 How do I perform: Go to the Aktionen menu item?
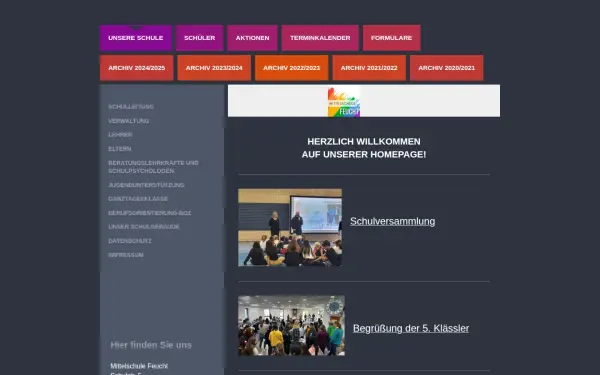252,38
